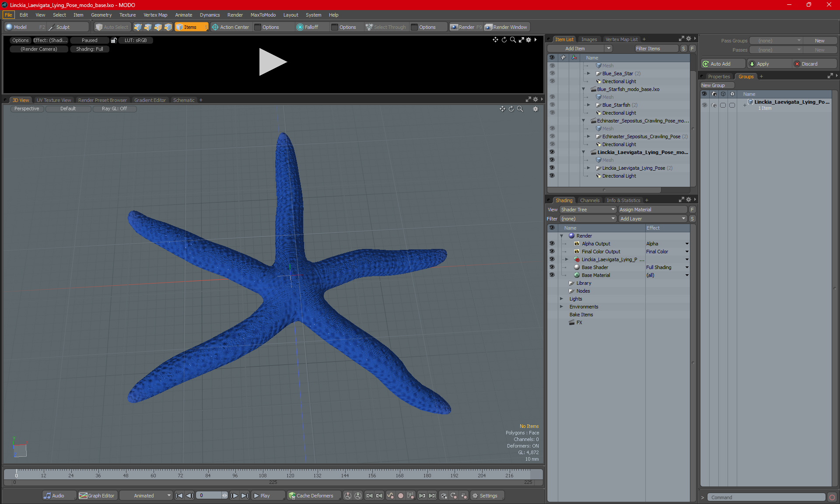
Task: Toggle visibility of Base Material layer
Action: point(552,275)
